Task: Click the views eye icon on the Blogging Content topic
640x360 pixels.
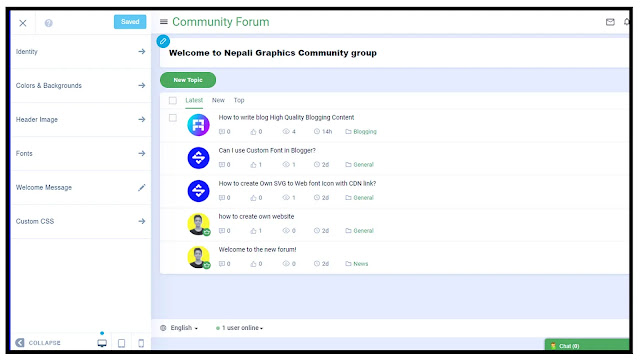Action: 286,131
